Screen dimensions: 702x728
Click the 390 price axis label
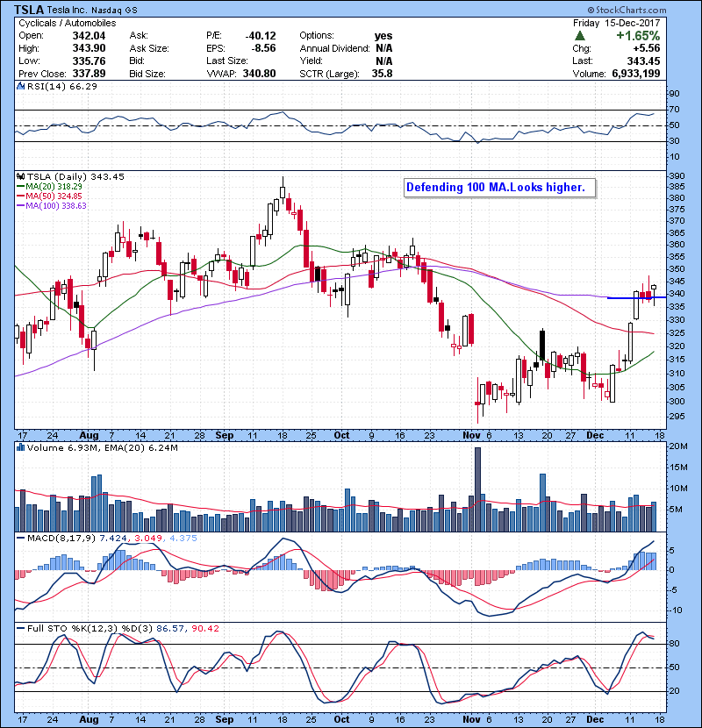pos(677,176)
